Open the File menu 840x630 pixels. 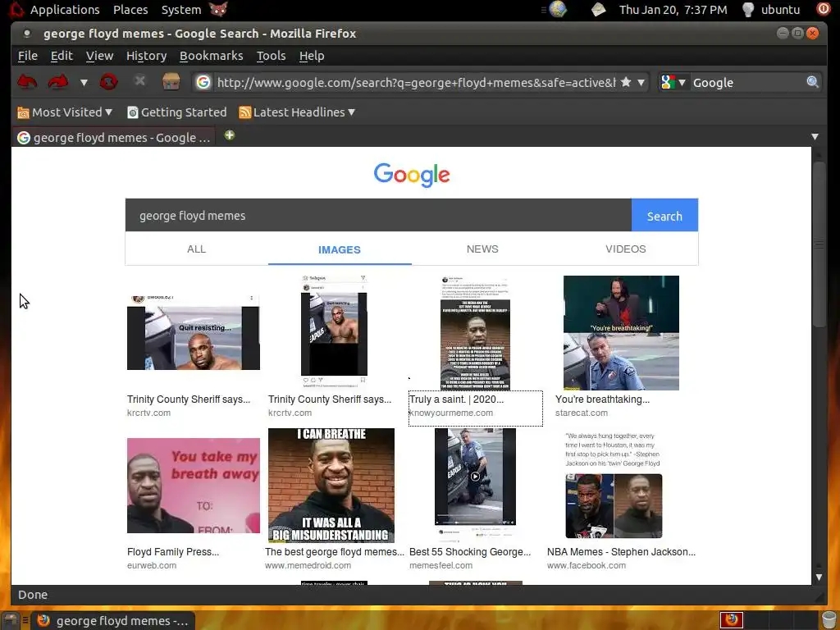pos(28,56)
